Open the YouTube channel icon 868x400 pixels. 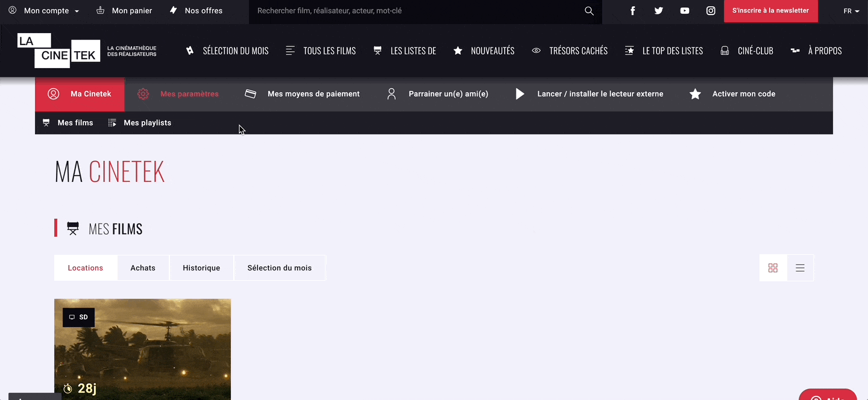point(685,10)
